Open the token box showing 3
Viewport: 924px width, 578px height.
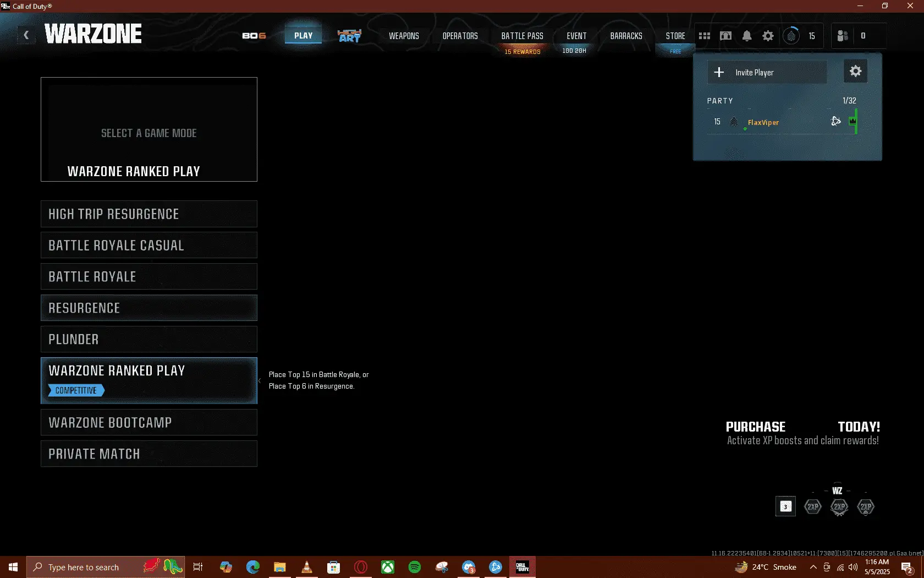[x=785, y=506]
